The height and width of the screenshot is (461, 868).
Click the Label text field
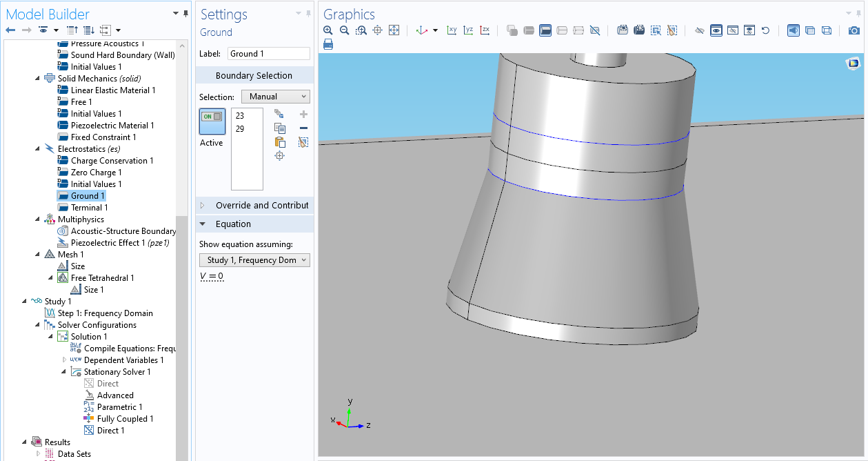coord(268,54)
